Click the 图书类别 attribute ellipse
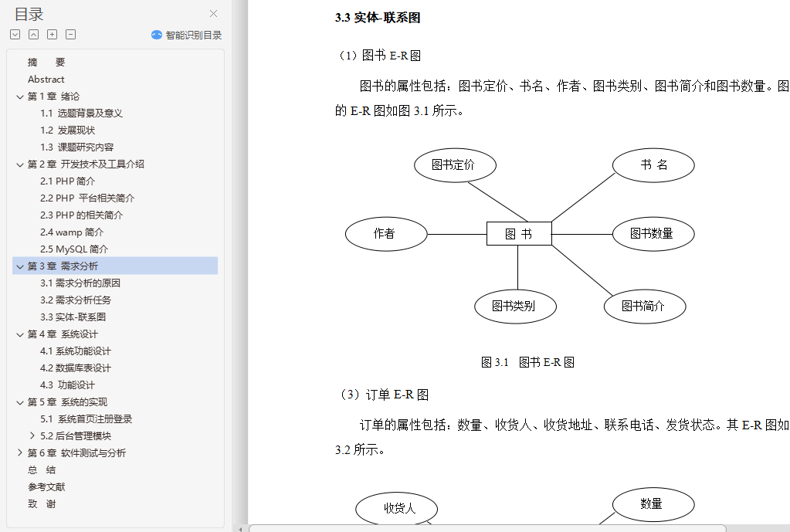790x532 pixels. 515,307
